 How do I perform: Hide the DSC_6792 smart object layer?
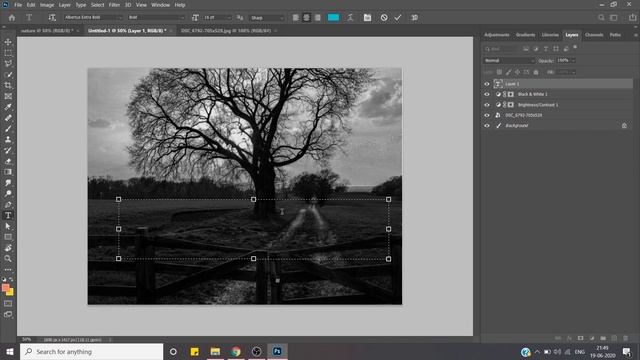487,116
